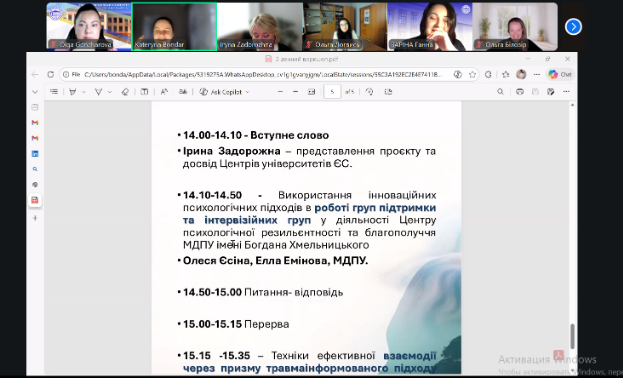624x378 pixels.
Task: Expand the sidebar tab chevron at left
Action: point(35,92)
